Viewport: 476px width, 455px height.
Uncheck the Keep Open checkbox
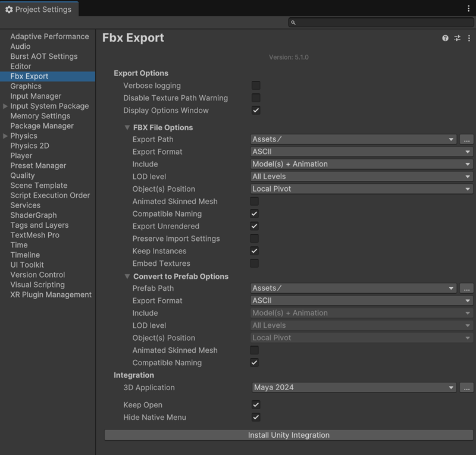[255, 405]
